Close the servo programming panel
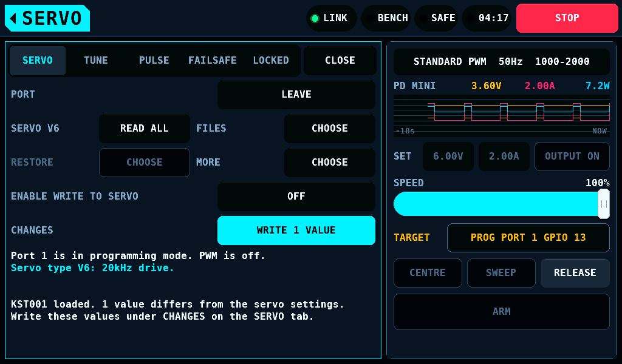The image size is (622, 364). pos(340,61)
